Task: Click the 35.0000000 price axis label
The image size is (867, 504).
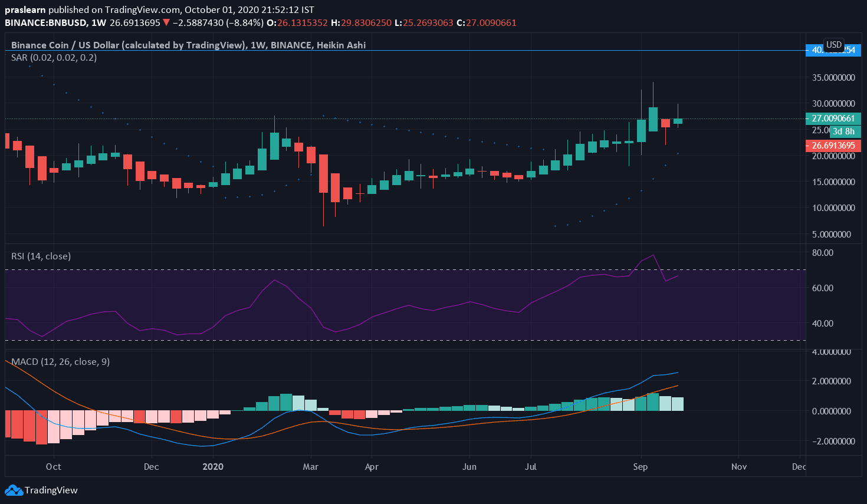Action: click(x=833, y=77)
